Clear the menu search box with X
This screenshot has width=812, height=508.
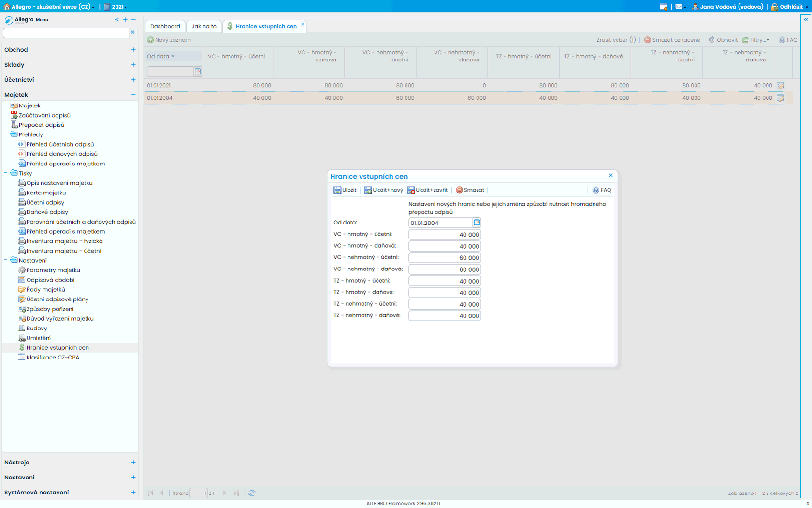point(133,32)
